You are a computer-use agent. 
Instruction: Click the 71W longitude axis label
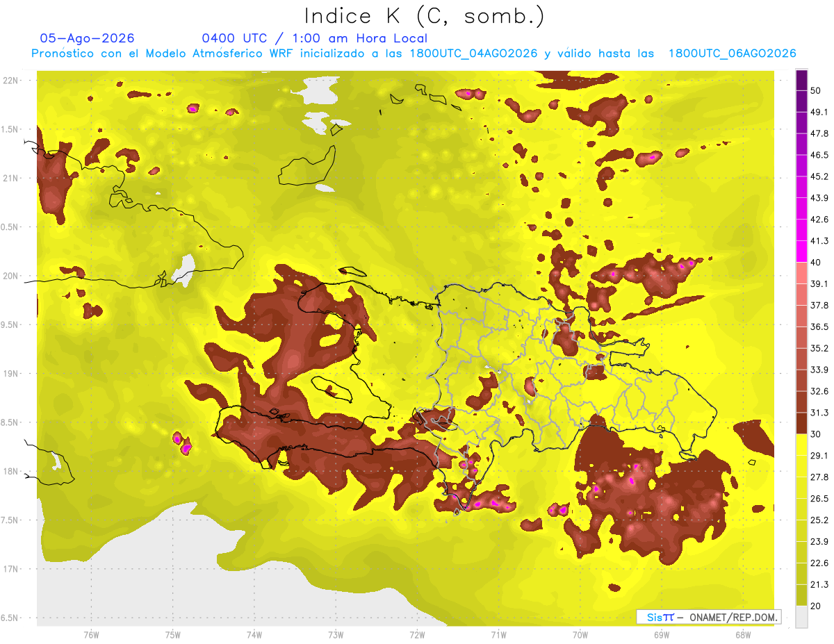click(x=498, y=634)
